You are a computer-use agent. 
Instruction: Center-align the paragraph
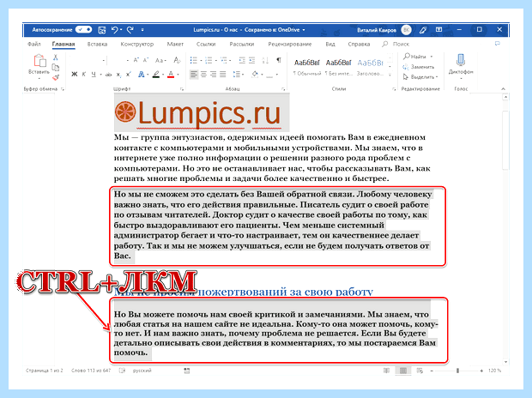click(x=203, y=74)
